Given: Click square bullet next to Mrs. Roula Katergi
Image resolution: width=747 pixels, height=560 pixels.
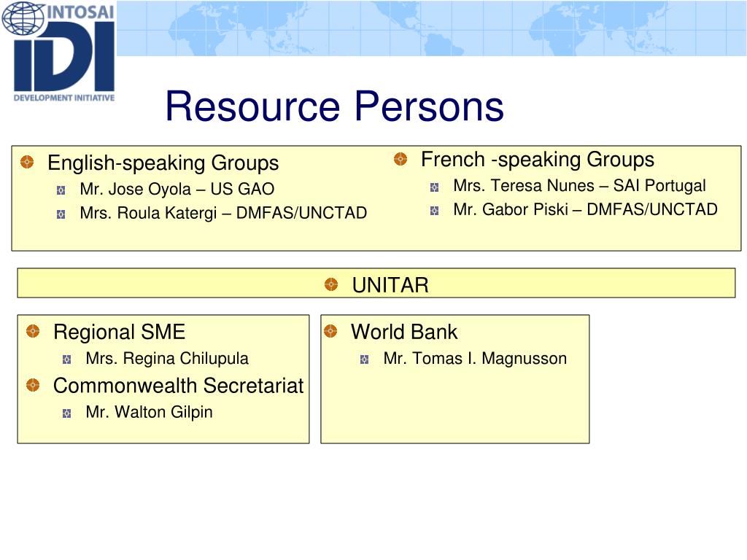Looking at the screenshot, I should (x=61, y=214).
